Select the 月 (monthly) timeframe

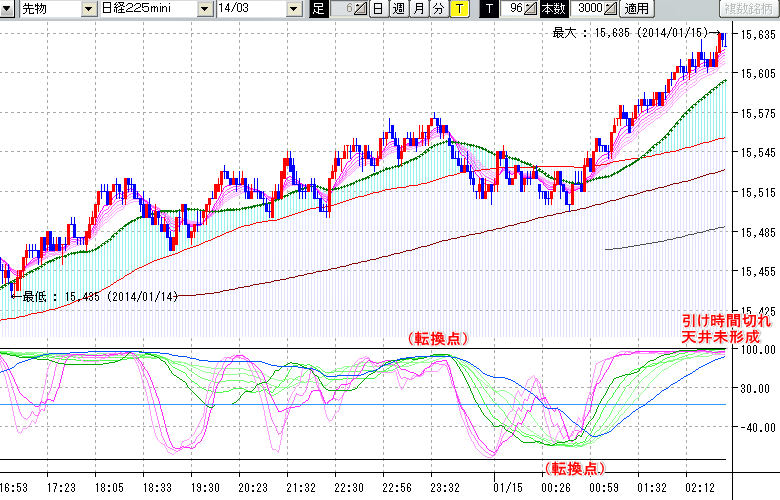[418, 9]
